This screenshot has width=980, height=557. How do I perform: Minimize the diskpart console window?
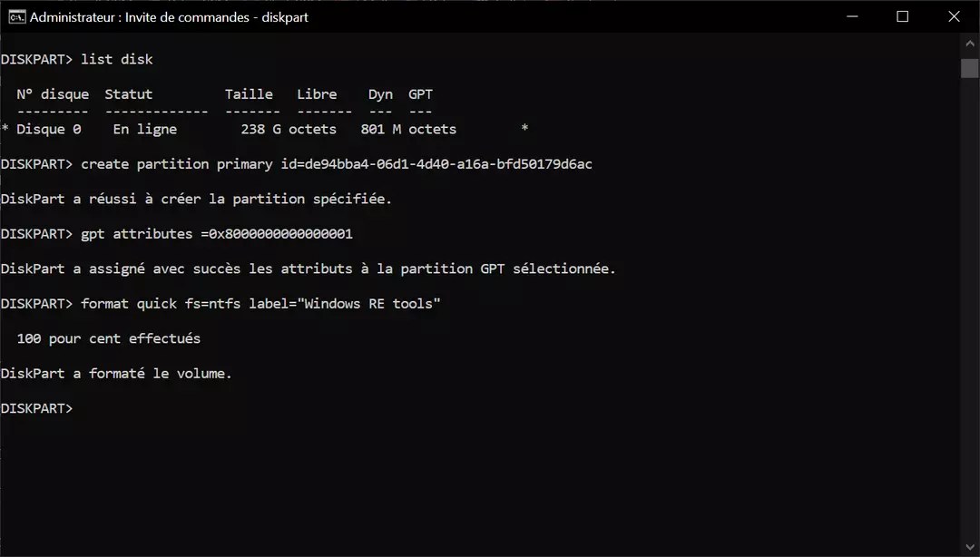coord(852,16)
